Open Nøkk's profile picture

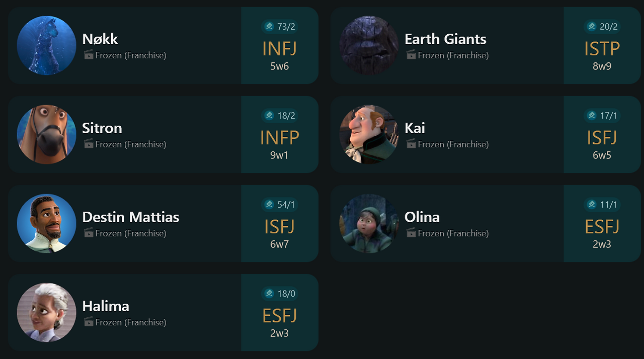(x=46, y=45)
